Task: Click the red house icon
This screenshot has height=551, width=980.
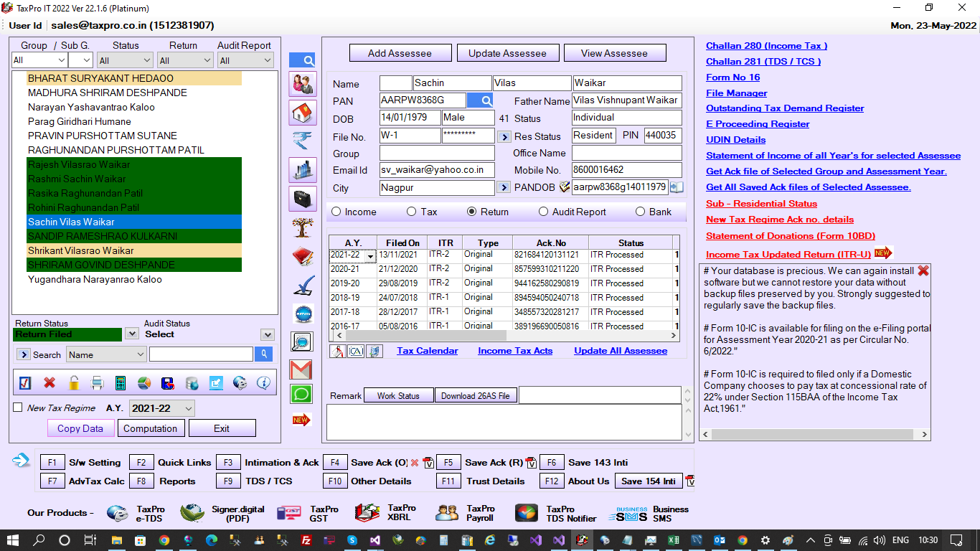Action: click(x=302, y=113)
